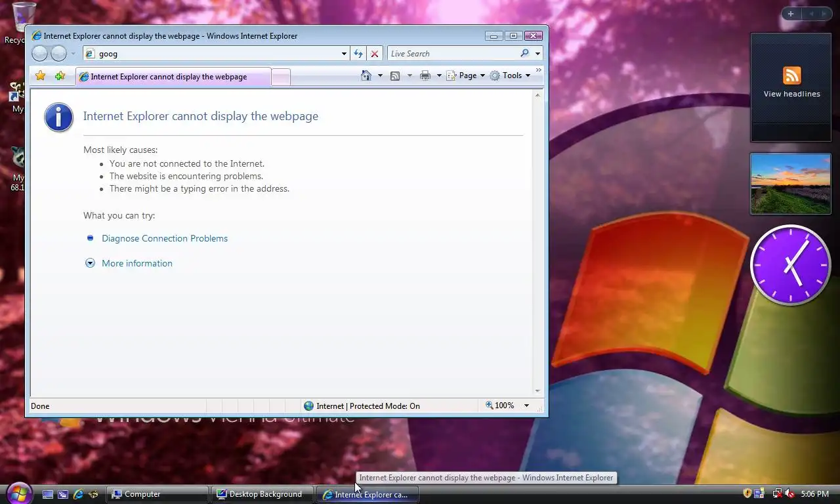This screenshot has height=504, width=840.
Task: Maximize the Internet Explorer window
Action: tap(513, 35)
